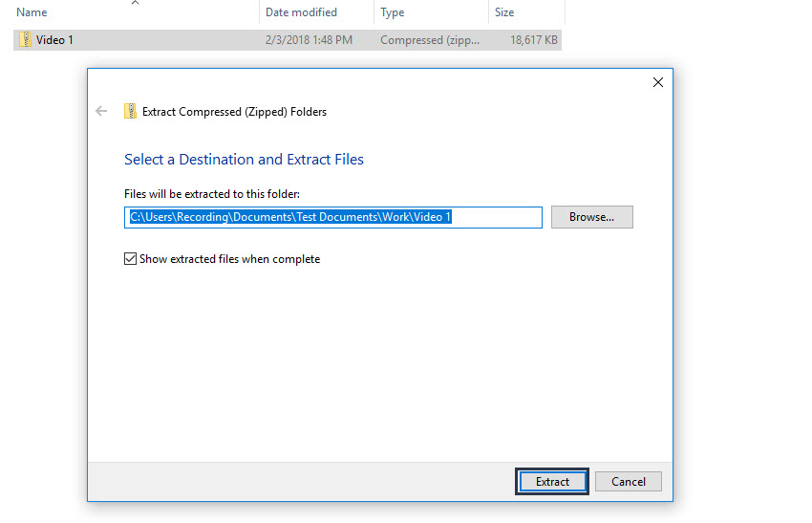The width and height of the screenshot is (812, 523).
Task: Sort files by the Name column
Action: tap(32, 11)
